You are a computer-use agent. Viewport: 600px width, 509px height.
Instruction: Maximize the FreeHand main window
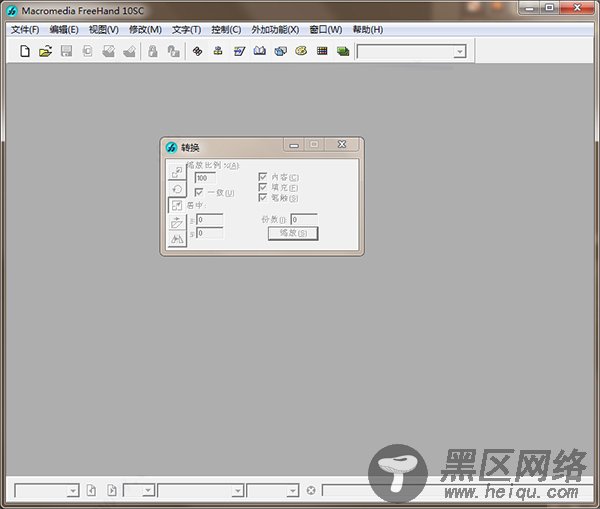click(x=549, y=8)
